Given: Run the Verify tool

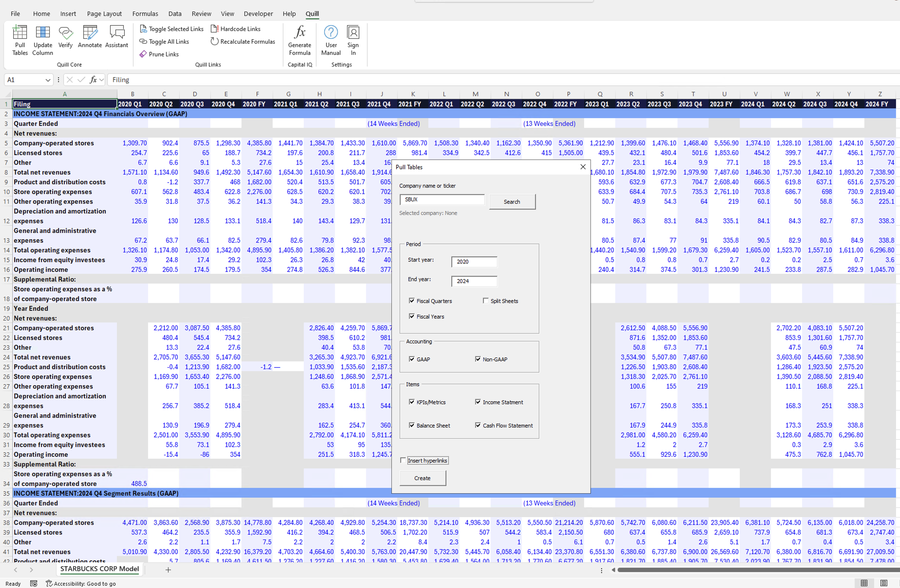Looking at the screenshot, I should pos(65,37).
